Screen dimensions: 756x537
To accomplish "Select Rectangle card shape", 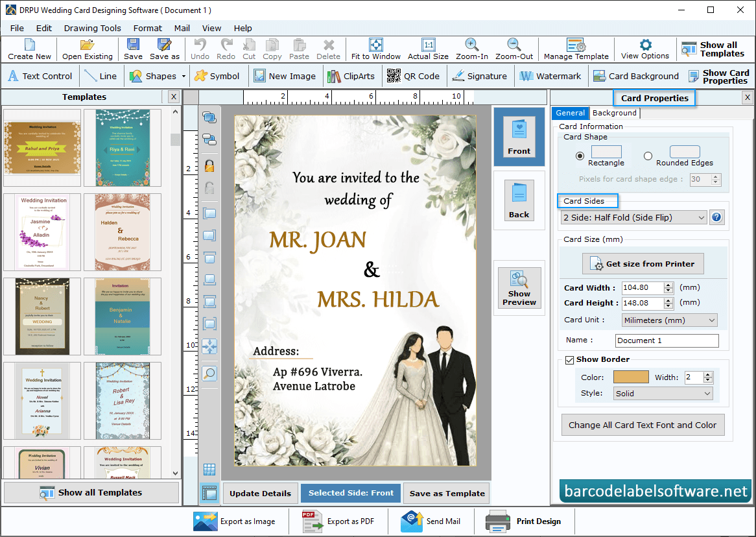I will 580,156.
